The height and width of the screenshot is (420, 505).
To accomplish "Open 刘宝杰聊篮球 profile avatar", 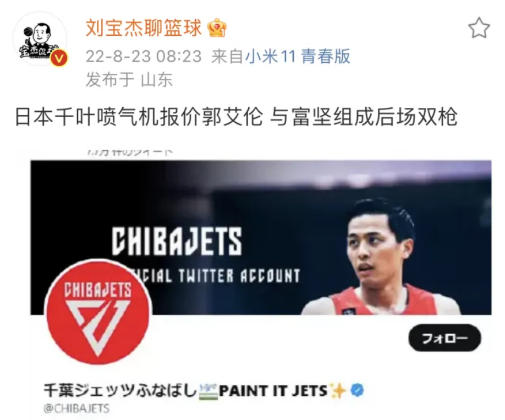I will (x=40, y=39).
